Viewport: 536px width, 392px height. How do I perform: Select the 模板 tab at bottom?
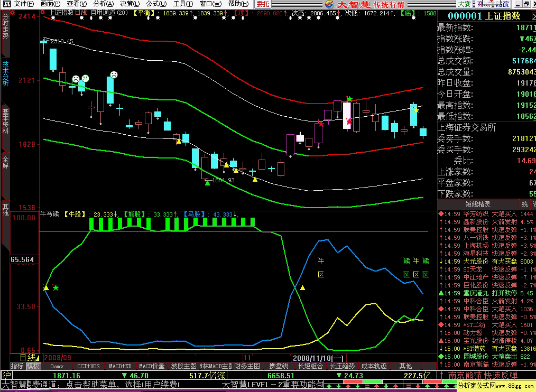point(33,366)
